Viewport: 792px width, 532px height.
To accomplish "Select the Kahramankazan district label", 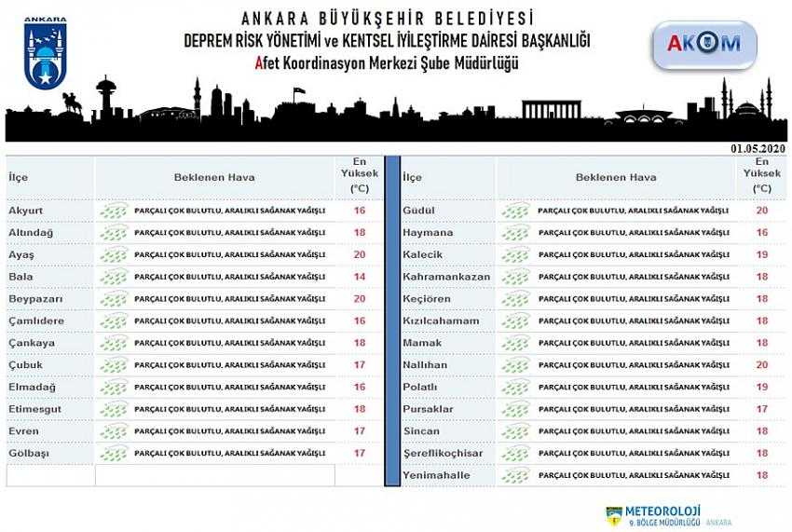I will click(446, 277).
